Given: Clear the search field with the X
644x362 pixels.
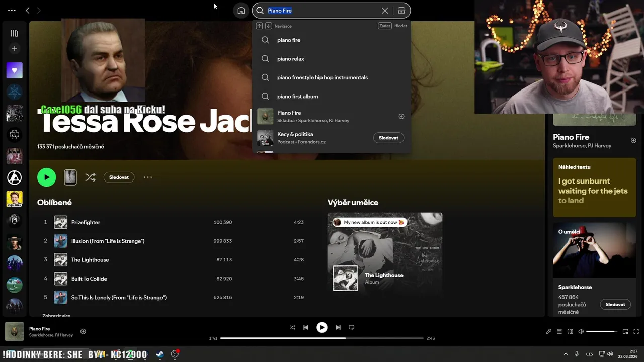Looking at the screenshot, I should 385,11.
